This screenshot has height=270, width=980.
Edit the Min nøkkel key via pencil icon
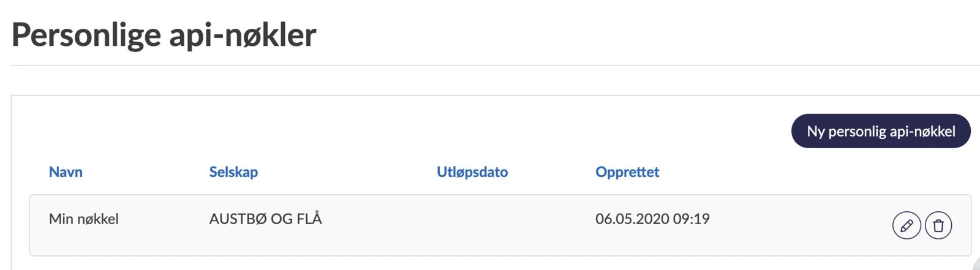coord(907,226)
